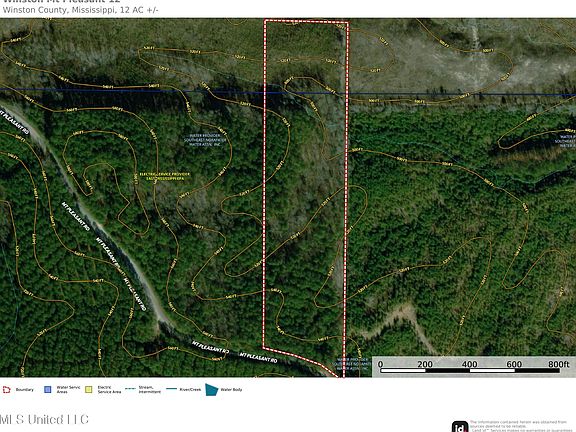Click the Winston County, Mississippi subtitle text
Viewport: 576px width, 432px height.
pos(80,10)
